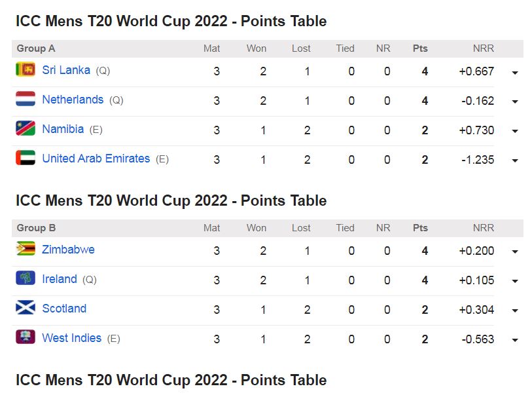Click the West Indies team logo icon
This screenshot has height=397, width=532.
pos(26,338)
